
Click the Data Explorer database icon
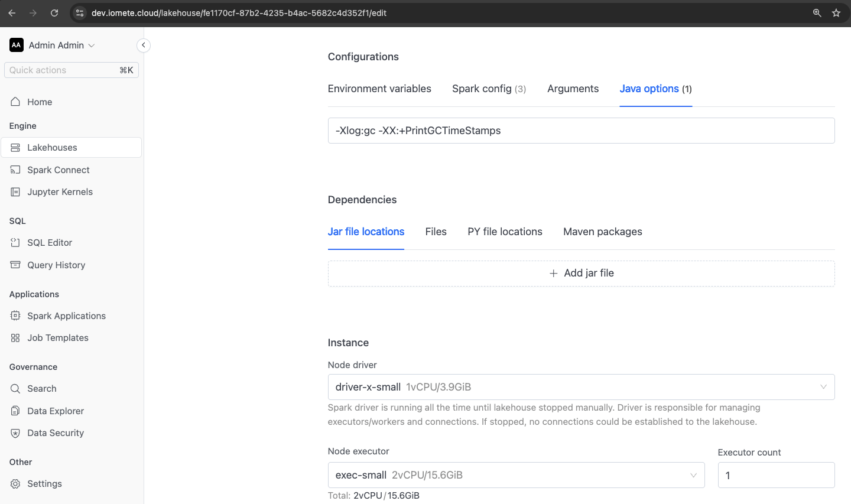pos(15,411)
